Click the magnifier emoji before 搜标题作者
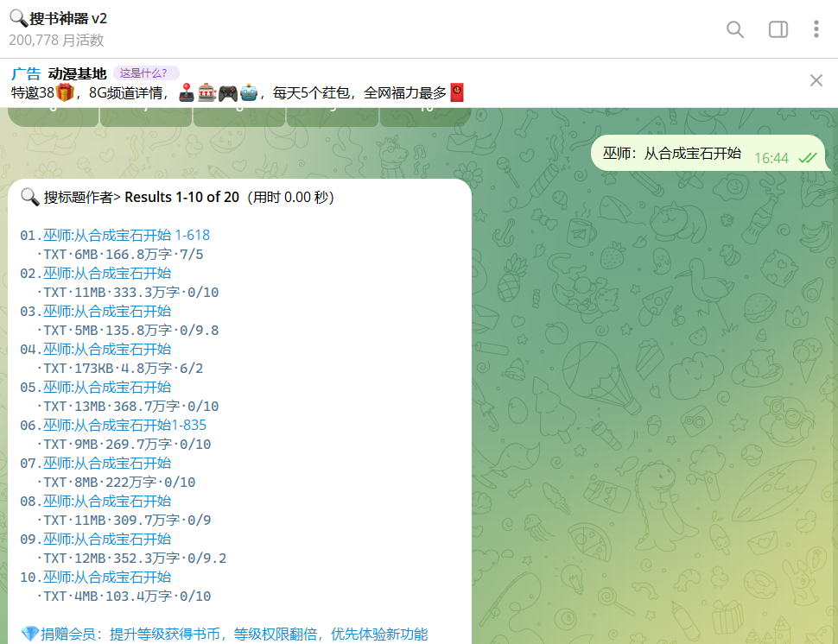 point(30,197)
